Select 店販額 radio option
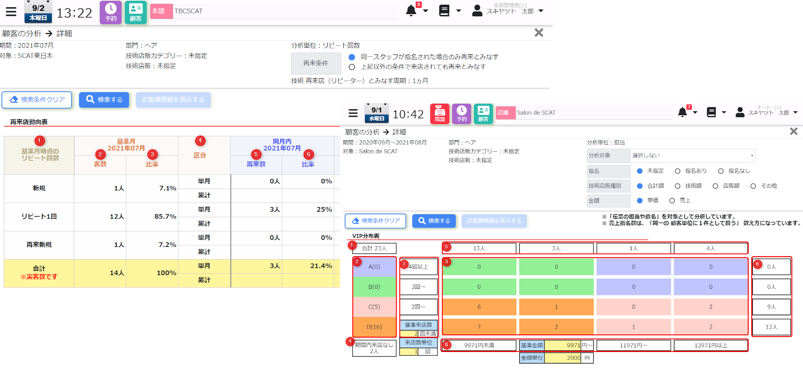 (x=715, y=187)
